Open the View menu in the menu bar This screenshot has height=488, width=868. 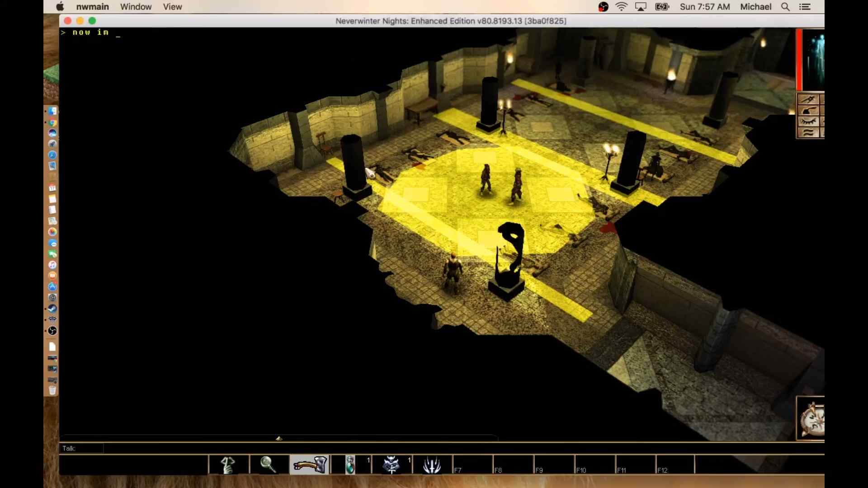pos(172,7)
